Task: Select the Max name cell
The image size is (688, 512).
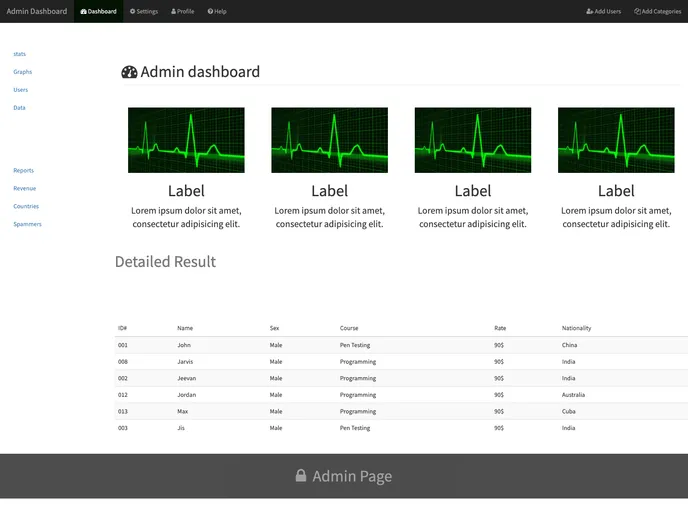Action: click(x=183, y=412)
